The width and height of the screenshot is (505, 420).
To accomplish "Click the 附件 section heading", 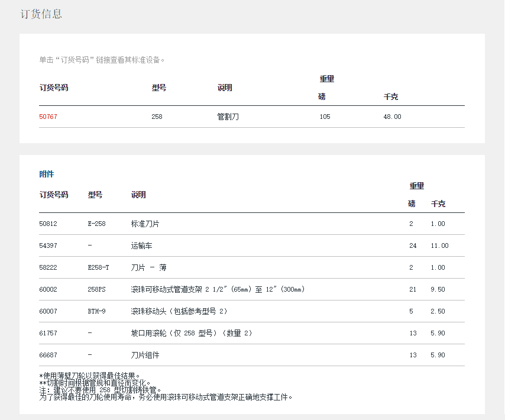I will (x=46, y=174).
